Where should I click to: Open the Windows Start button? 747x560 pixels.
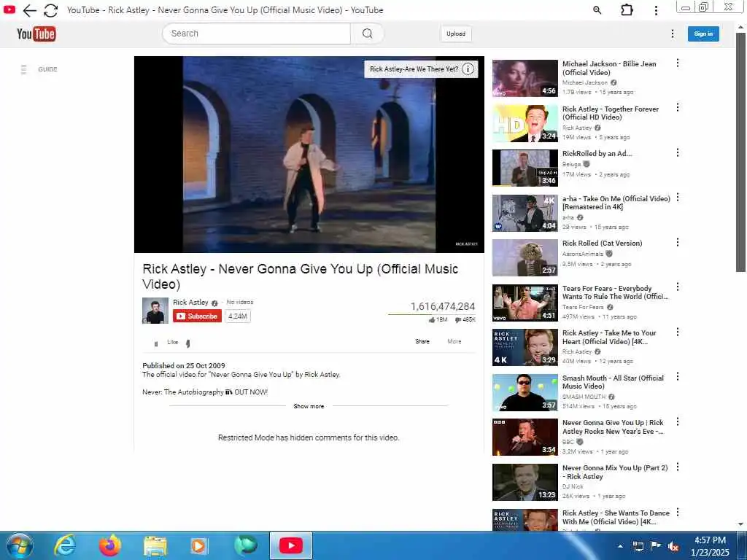20,545
